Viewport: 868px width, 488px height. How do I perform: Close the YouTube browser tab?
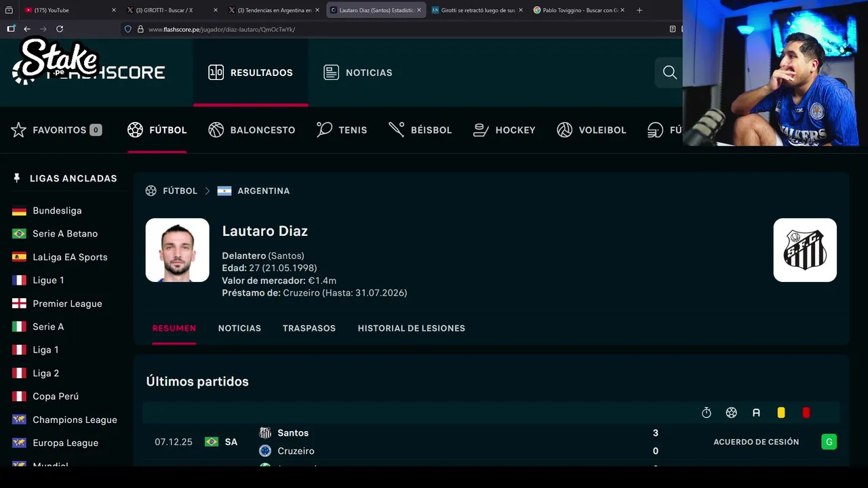coord(113,10)
